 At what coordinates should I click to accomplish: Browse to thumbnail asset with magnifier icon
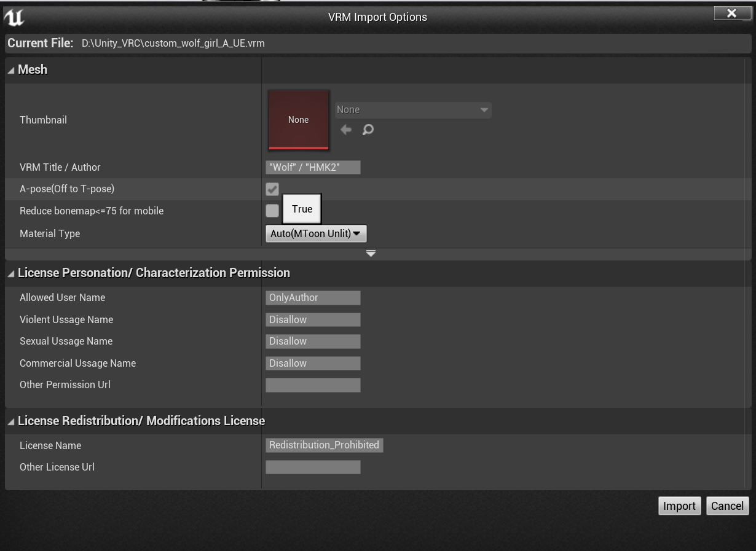click(368, 130)
